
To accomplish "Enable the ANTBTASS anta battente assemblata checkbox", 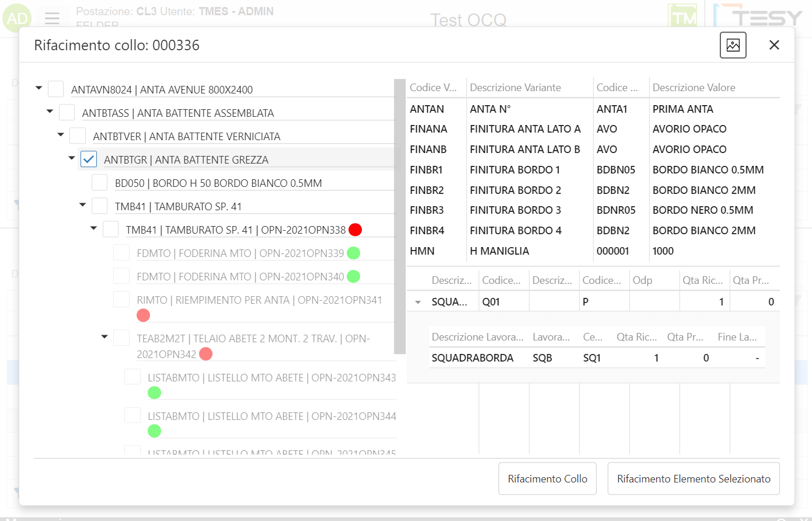I will point(67,112).
